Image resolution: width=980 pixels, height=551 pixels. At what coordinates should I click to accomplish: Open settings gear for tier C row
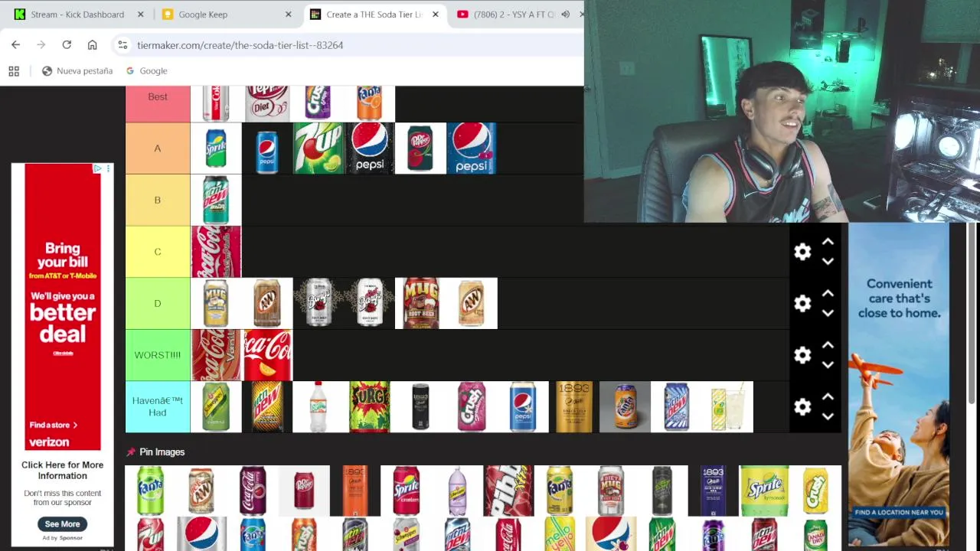click(802, 252)
